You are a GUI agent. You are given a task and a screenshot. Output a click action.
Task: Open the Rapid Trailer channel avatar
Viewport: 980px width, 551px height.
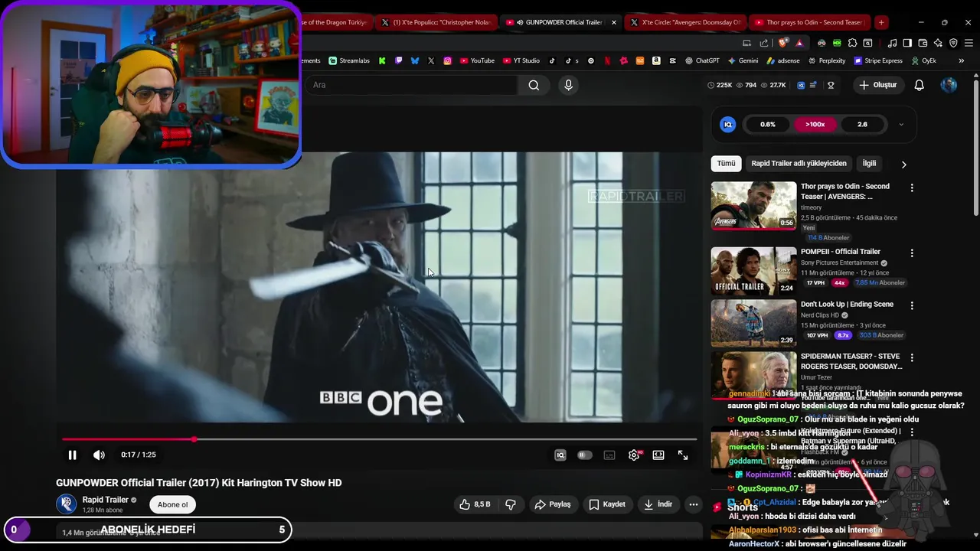tap(67, 504)
